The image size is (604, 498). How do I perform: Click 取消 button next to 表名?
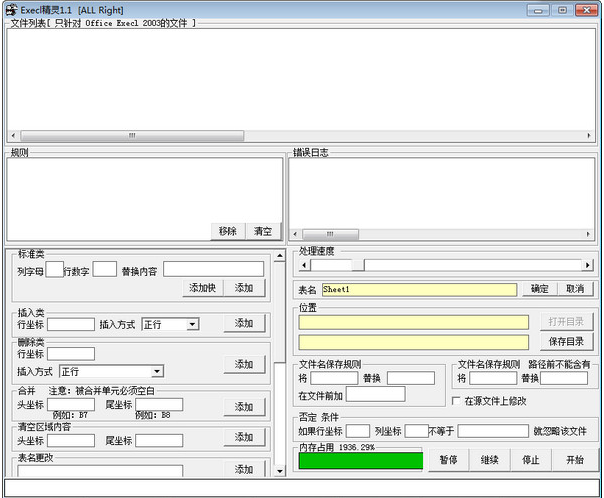574,289
